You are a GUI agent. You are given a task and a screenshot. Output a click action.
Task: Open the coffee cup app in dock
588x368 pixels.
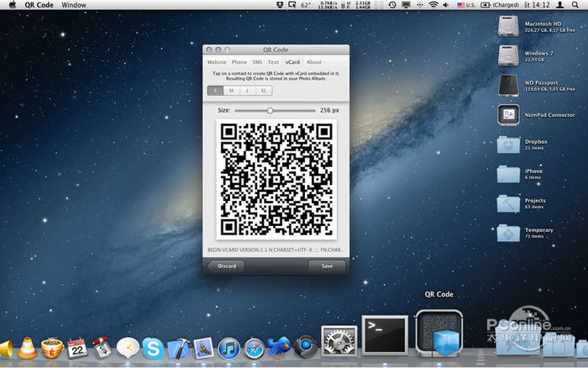coord(52,348)
